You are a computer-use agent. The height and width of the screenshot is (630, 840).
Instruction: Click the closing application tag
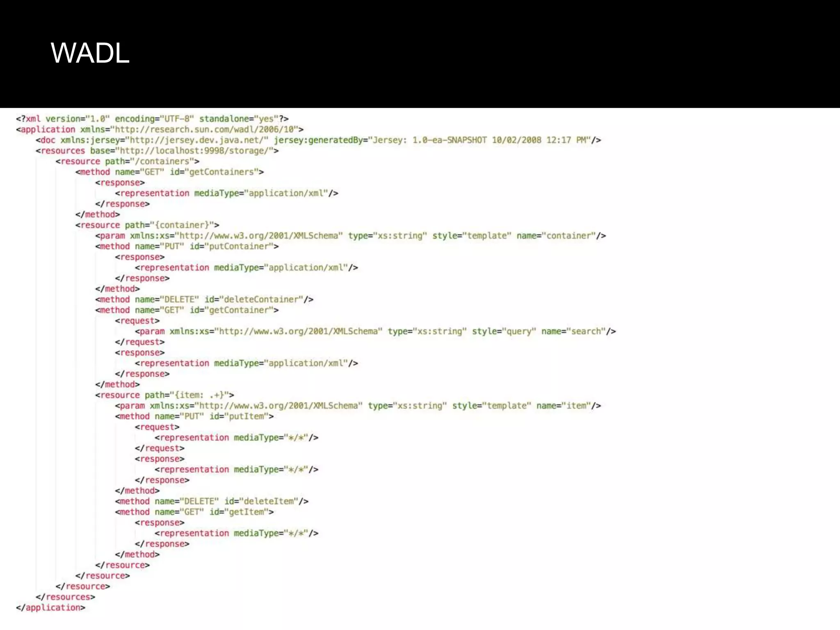click(50, 608)
